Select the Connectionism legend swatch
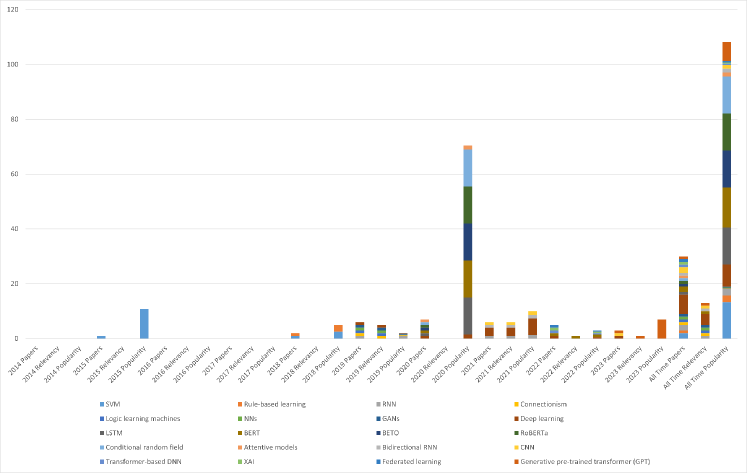 517,404
